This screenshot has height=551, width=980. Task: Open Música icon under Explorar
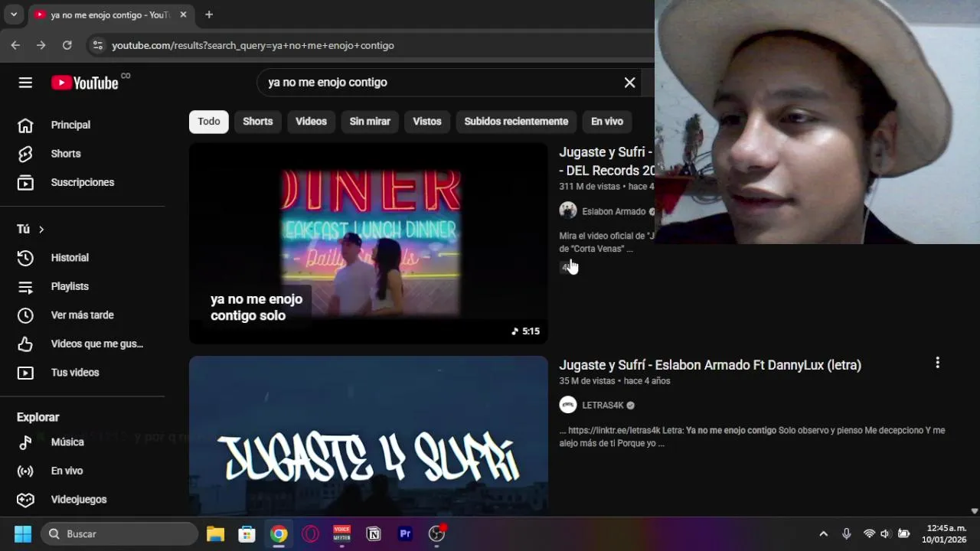[x=25, y=442]
